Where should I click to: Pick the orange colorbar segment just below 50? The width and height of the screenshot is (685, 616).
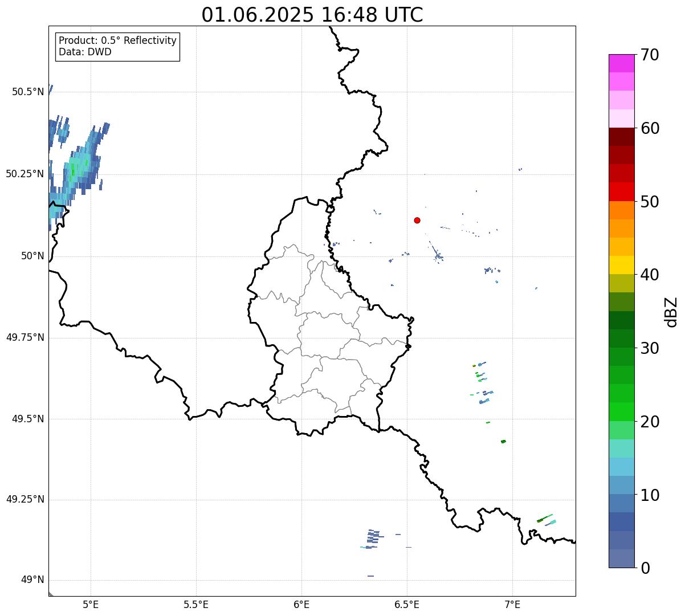(621, 210)
